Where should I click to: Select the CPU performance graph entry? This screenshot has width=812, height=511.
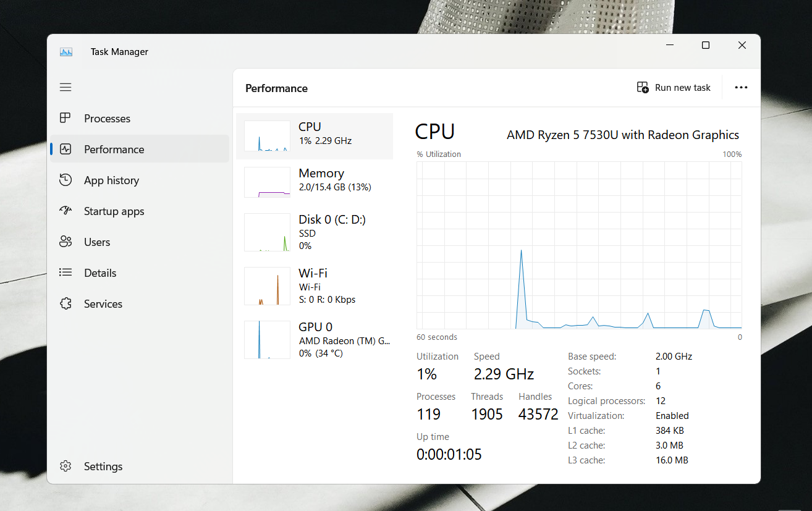pos(315,136)
